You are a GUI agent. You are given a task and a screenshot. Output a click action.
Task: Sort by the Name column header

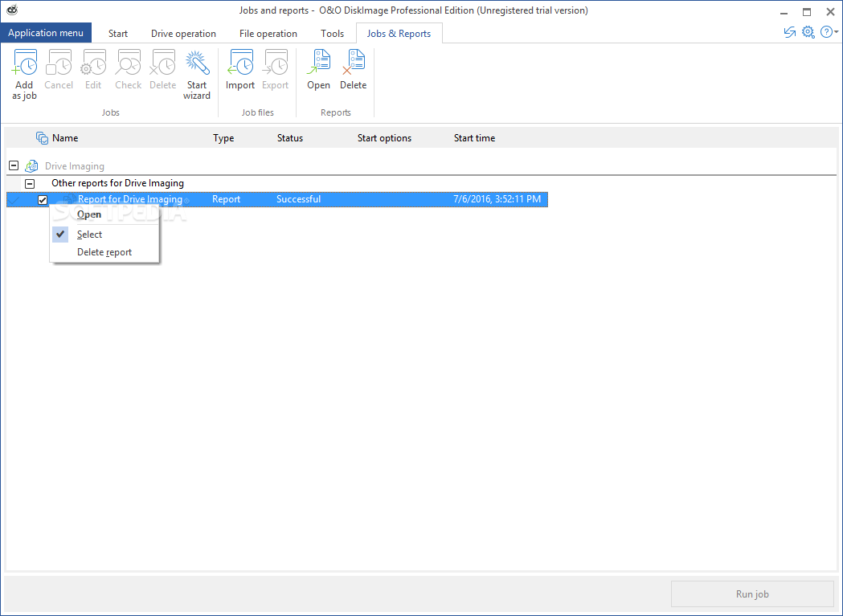click(65, 138)
